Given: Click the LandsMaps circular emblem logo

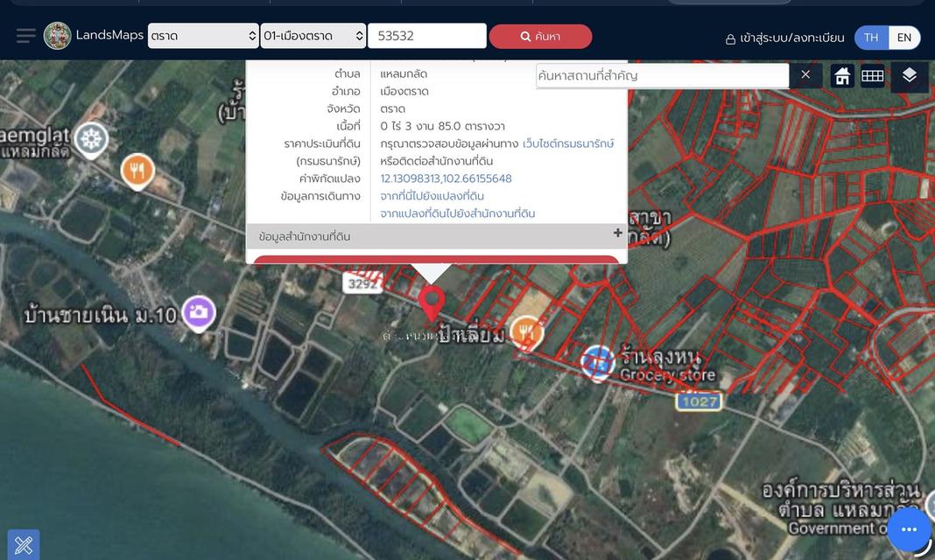Looking at the screenshot, I should [x=57, y=36].
